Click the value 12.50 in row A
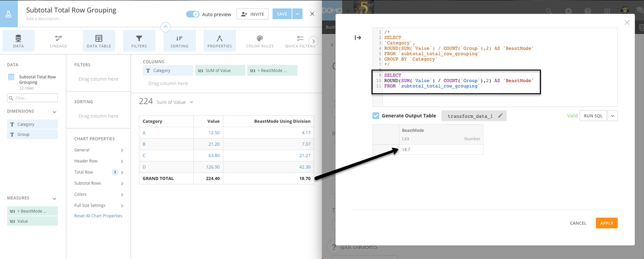Viewport: 644px width, 259px height. click(x=214, y=133)
